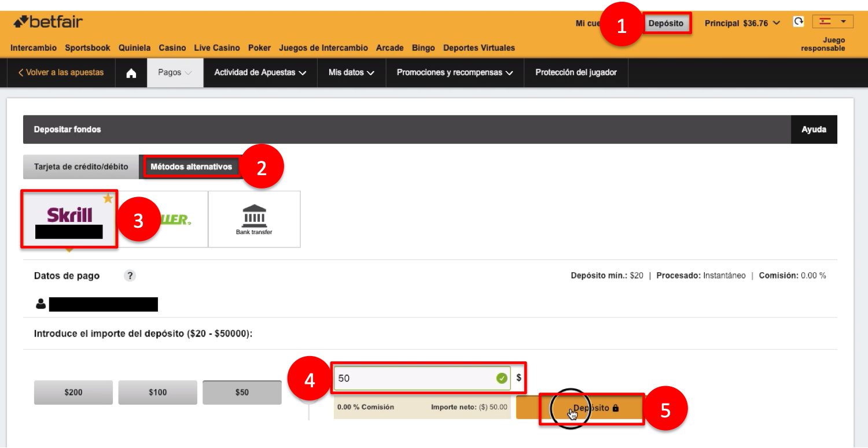Expand the Mis datos menu

point(351,73)
